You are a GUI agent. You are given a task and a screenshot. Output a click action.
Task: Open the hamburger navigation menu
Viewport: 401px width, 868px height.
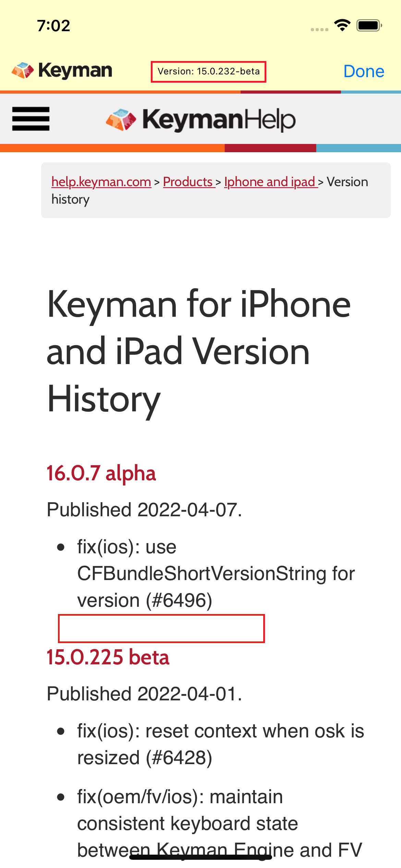click(x=30, y=119)
